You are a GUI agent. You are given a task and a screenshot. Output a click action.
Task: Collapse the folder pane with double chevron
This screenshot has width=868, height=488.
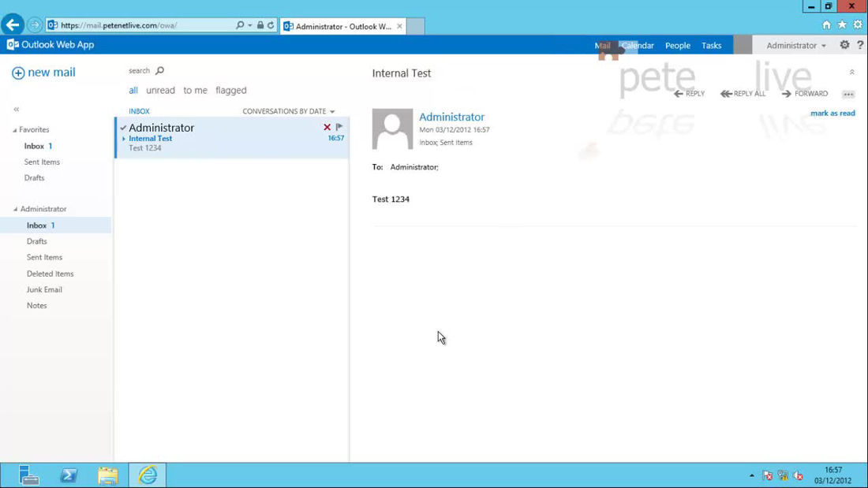point(17,110)
